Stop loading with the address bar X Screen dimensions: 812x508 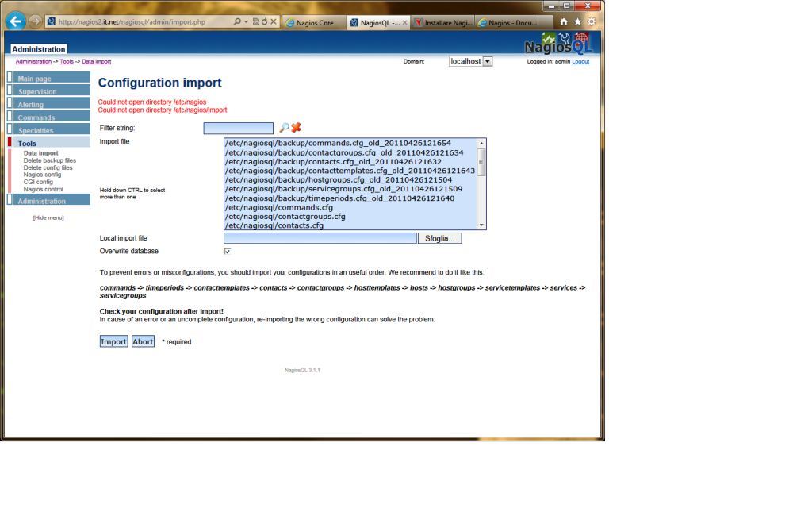(x=274, y=21)
